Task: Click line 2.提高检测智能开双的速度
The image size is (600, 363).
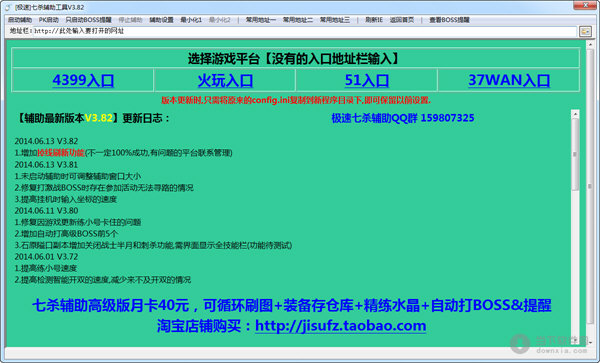Action: (x=103, y=280)
